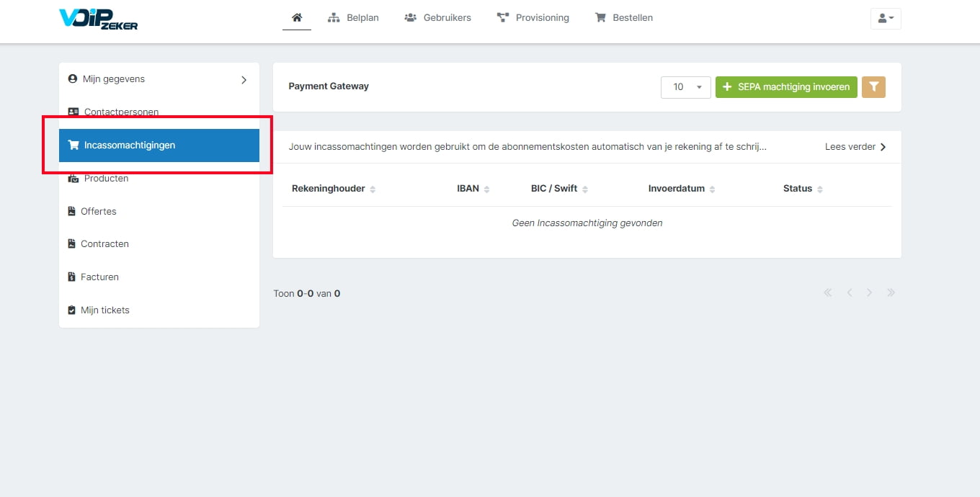Click the Mijn gegevens user icon
Viewport: 980px width, 497px height.
(72, 79)
